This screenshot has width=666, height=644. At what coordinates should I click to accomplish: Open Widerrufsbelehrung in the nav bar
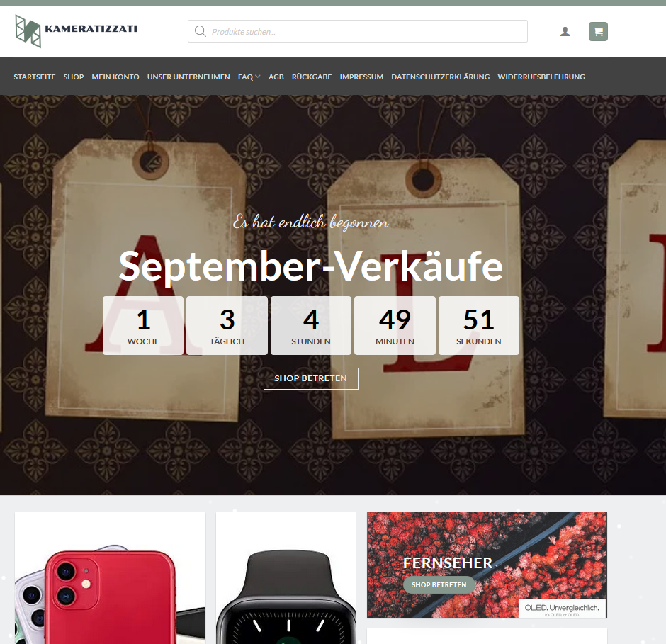[x=541, y=77]
